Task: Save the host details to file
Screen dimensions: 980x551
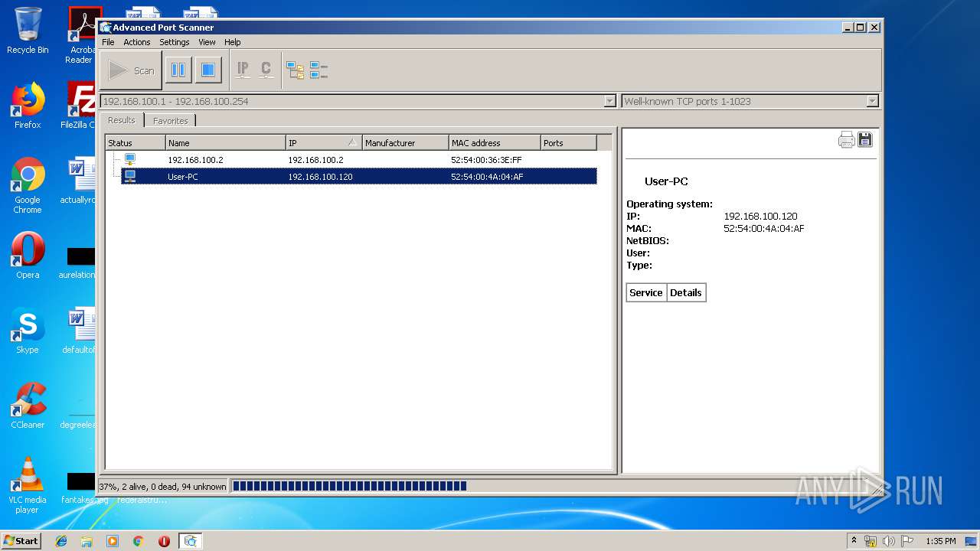Action: coord(865,139)
